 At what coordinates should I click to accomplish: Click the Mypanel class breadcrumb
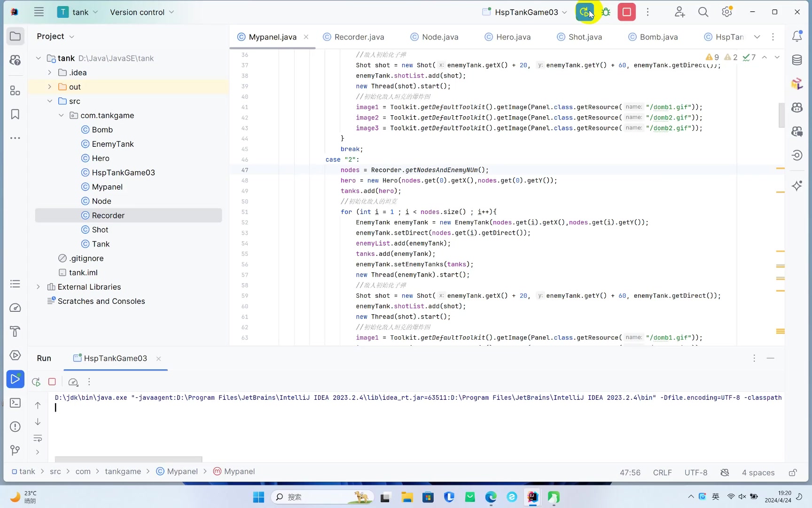point(182,471)
